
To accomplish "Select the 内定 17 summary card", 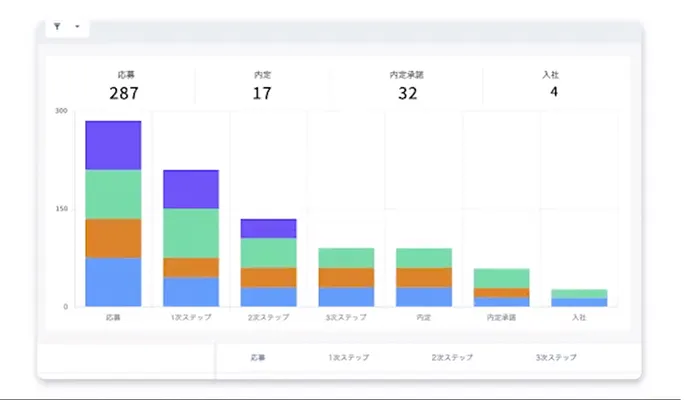I will 262,87.
